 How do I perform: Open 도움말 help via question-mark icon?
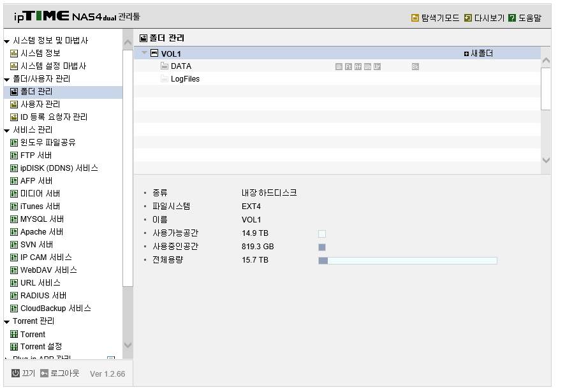pyautogui.click(x=511, y=18)
